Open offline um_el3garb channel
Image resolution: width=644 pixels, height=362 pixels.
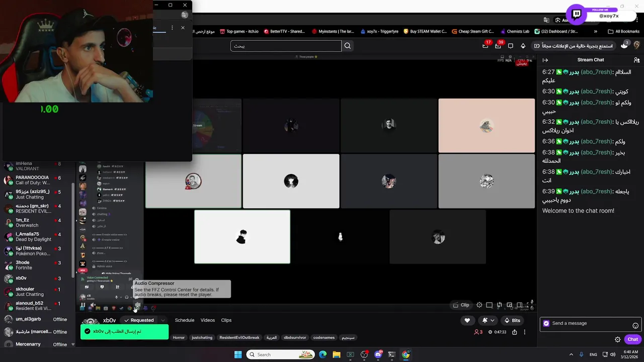coord(35,319)
